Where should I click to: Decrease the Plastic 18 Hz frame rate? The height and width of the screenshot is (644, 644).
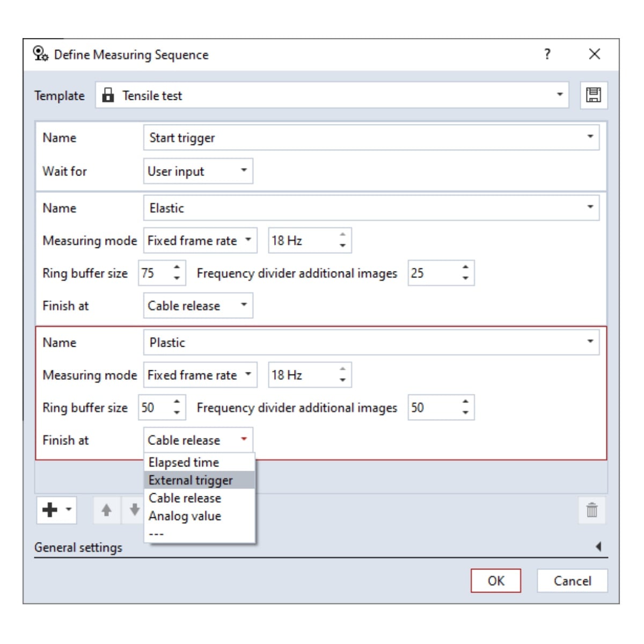(342, 380)
